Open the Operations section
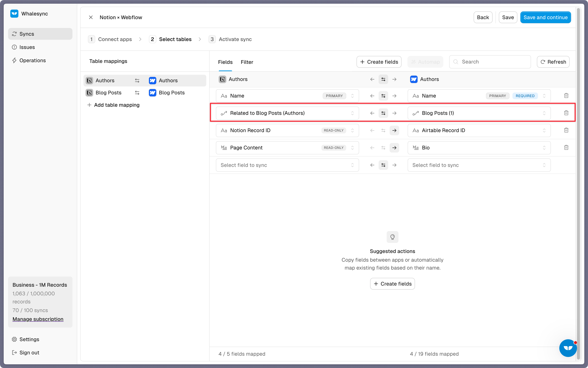The image size is (588, 368). pos(40,60)
